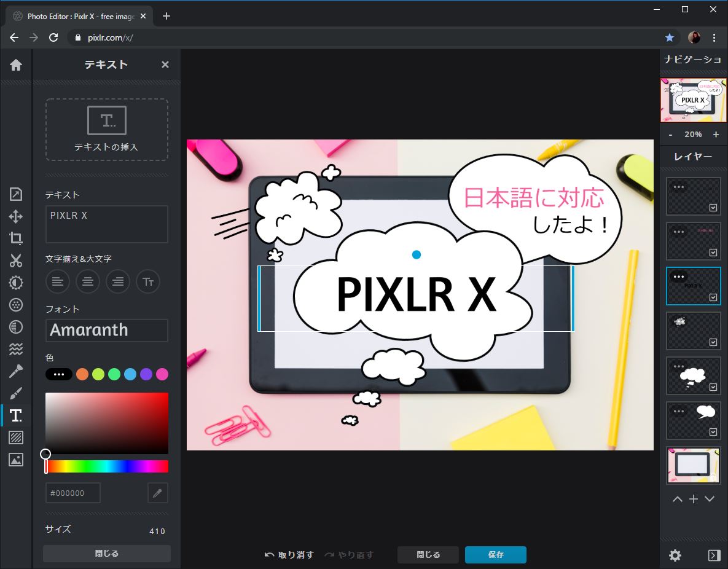The width and height of the screenshot is (728, 569).
Task: Activate the eyedropper color picker
Action: click(x=157, y=493)
